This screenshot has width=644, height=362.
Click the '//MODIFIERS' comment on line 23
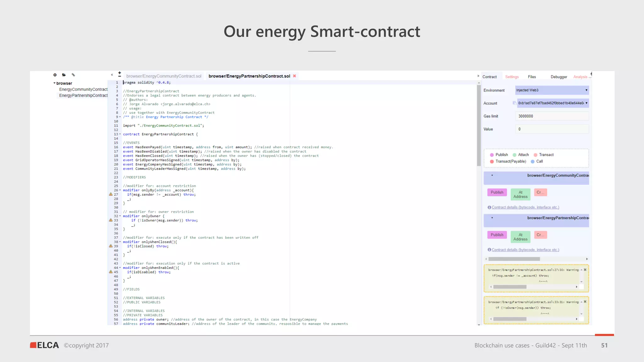click(134, 177)
